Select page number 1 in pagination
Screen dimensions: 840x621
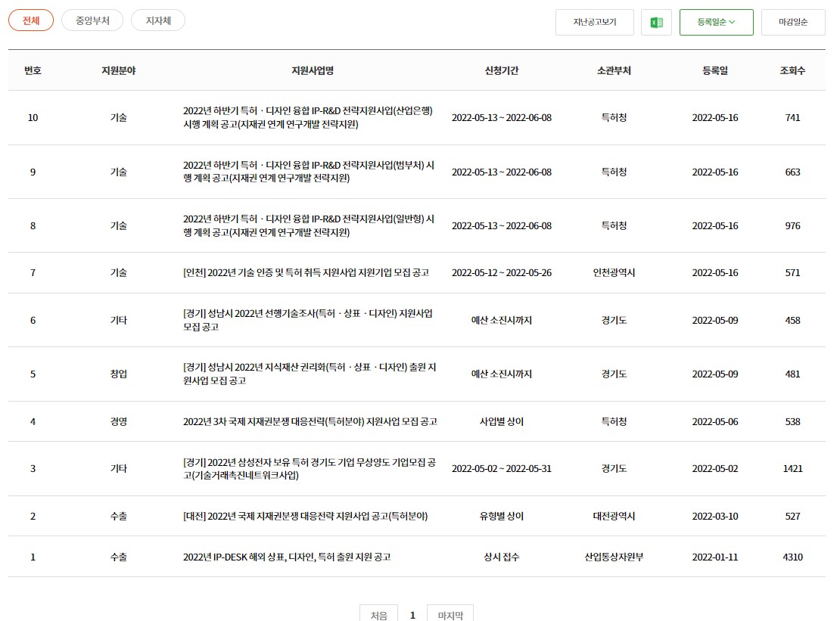[412, 615]
